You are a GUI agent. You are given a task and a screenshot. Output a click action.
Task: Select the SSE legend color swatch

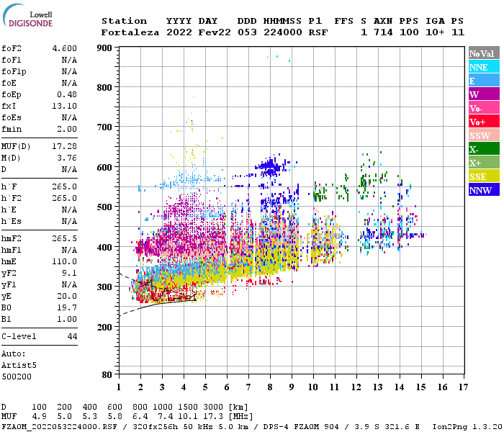pos(484,176)
